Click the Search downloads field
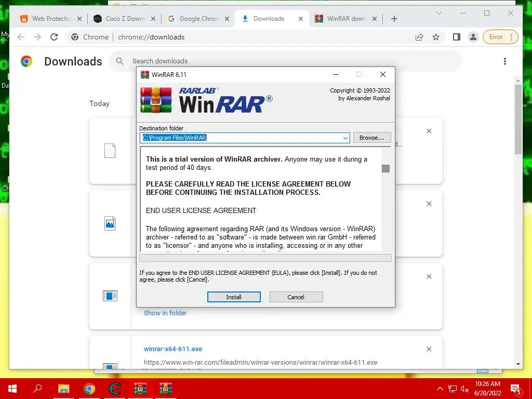This screenshot has height=399, width=532. [x=285, y=61]
